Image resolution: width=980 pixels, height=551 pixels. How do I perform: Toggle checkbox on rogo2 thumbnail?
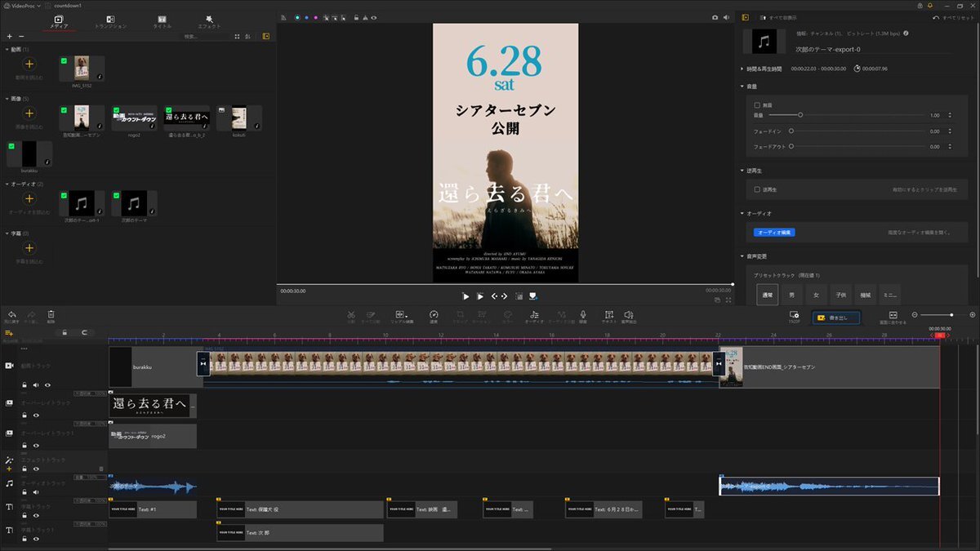coord(115,109)
